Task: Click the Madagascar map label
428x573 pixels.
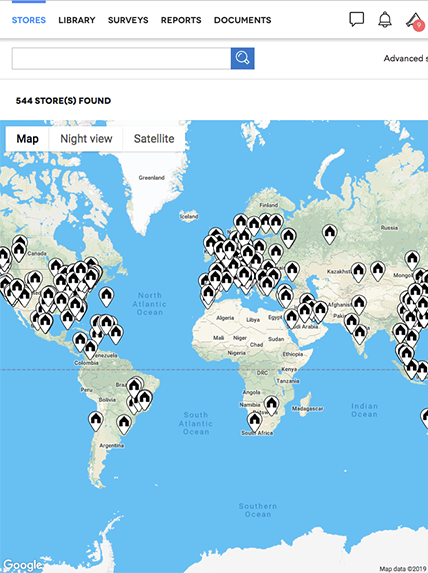Action: click(307, 409)
